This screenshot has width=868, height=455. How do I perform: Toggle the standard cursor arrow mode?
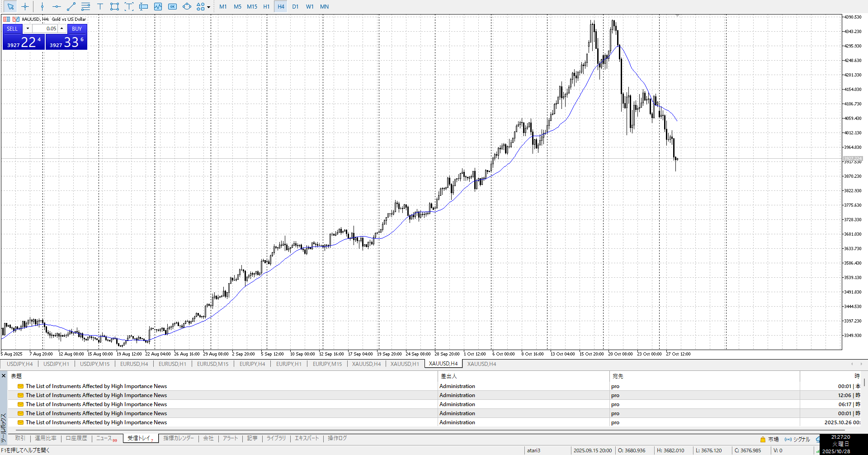click(x=10, y=7)
